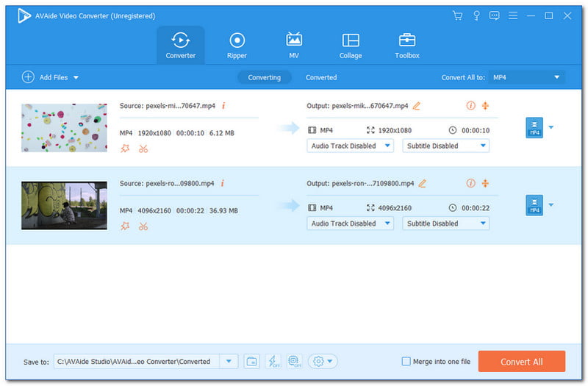
Task: Expand format arrow next to second MP4 icon
Action: 551,205
